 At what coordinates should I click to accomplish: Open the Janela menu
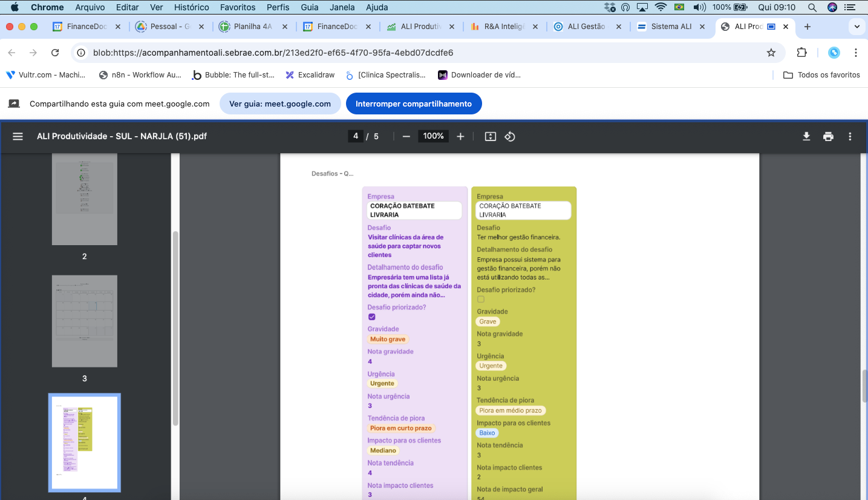[x=342, y=7]
